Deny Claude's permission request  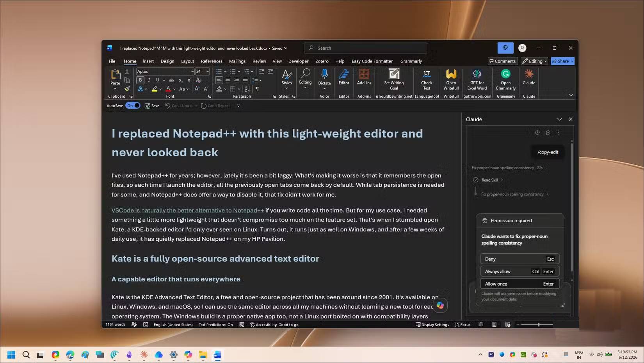click(x=520, y=259)
